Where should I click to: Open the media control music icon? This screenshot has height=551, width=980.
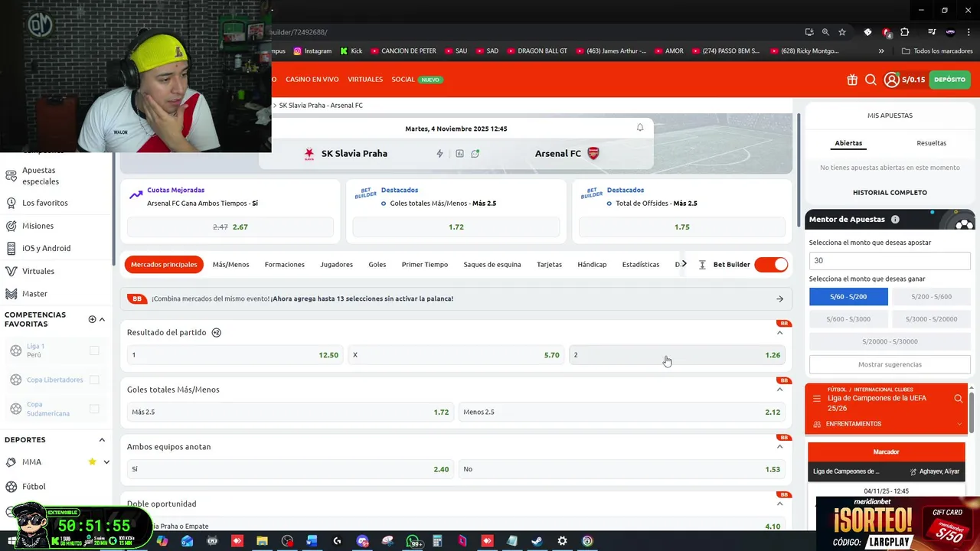tap(932, 32)
